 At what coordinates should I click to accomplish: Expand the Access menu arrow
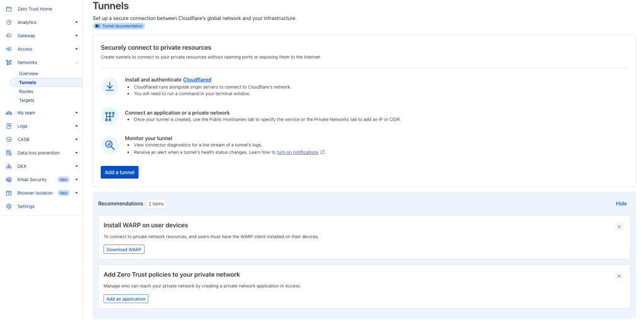coord(76,49)
